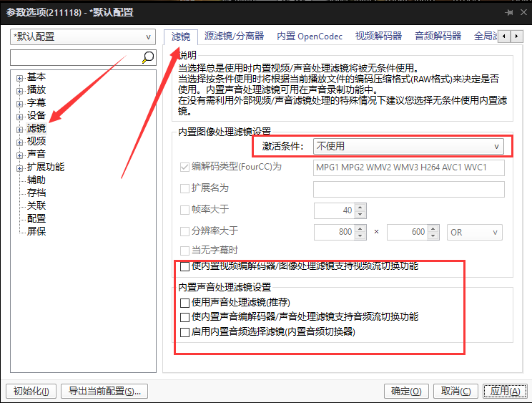The height and width of the screenshot is (403, 532).
Task: Toggle the 当无字幕时 checkbox
Action: pyautogui.click(x=184, y=251)
